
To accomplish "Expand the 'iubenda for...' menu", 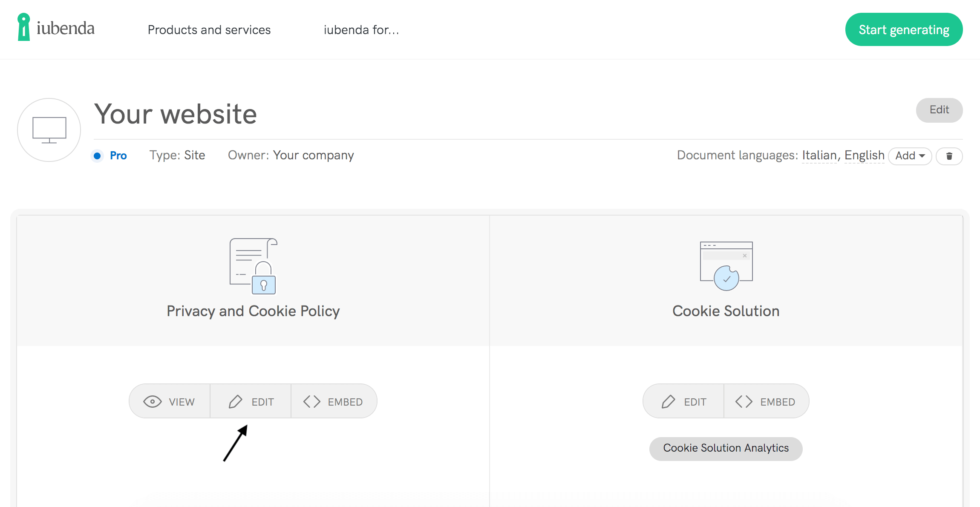I will (361, 30).
